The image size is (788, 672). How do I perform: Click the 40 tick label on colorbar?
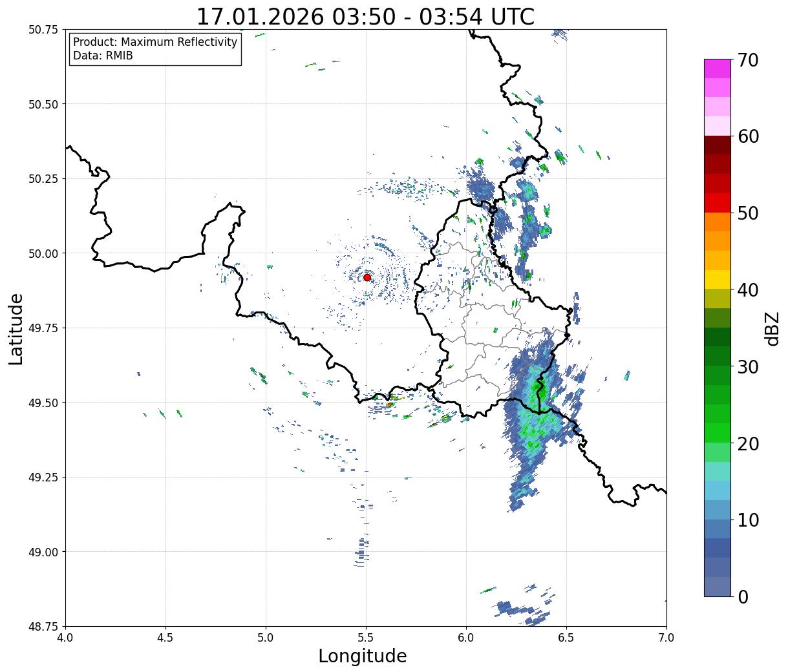point(749,289)
